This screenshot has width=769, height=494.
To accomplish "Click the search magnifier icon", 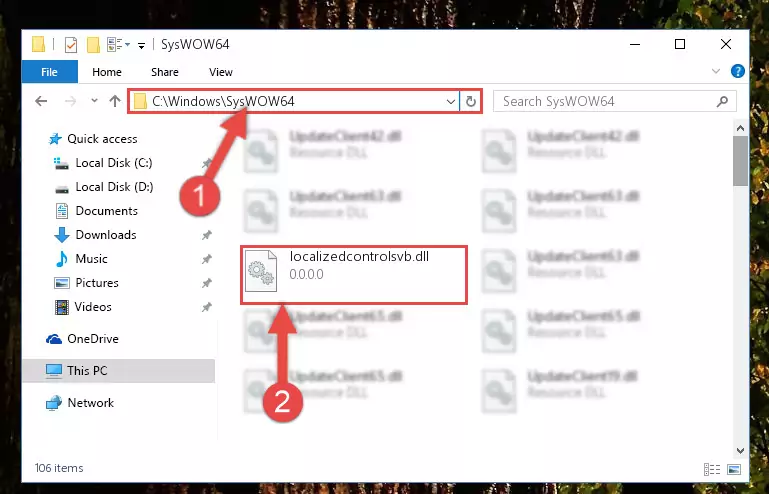I will 722,102.
